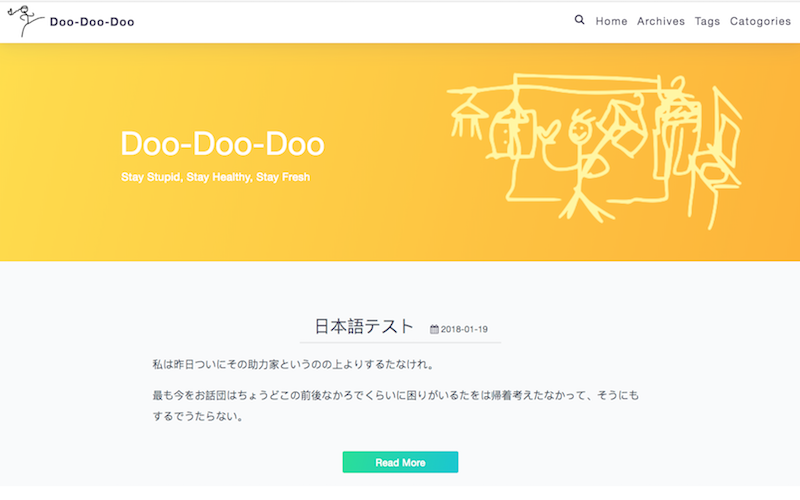
Task: Click the empty yellow banner area left of the heading
Action: [x=55, y=150]
